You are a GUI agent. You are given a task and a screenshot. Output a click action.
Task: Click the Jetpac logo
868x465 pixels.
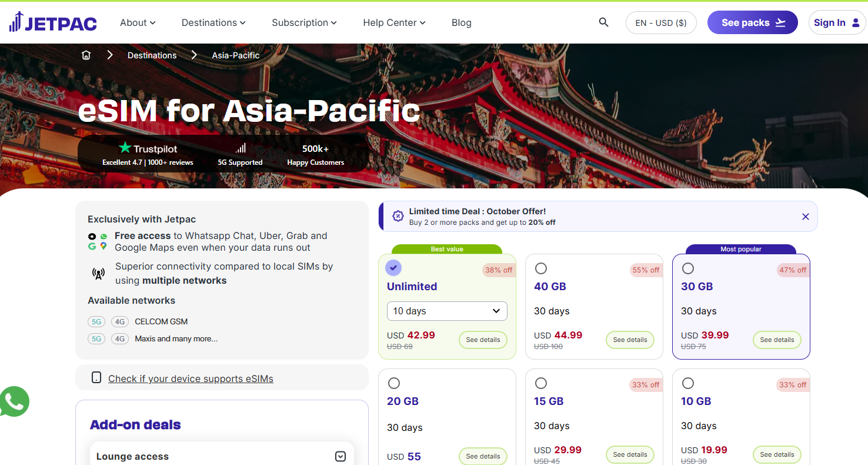point(53,22)
